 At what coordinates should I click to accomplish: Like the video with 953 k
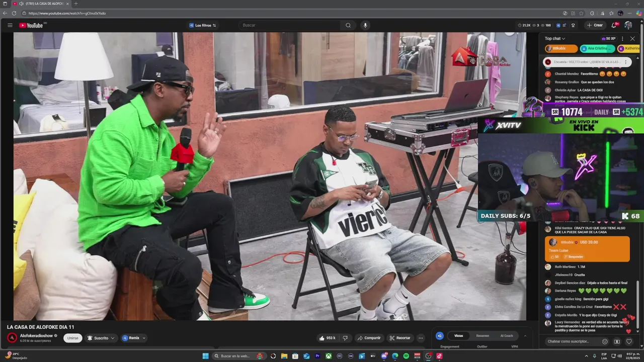pyautogui.click(x=327, y=338)
